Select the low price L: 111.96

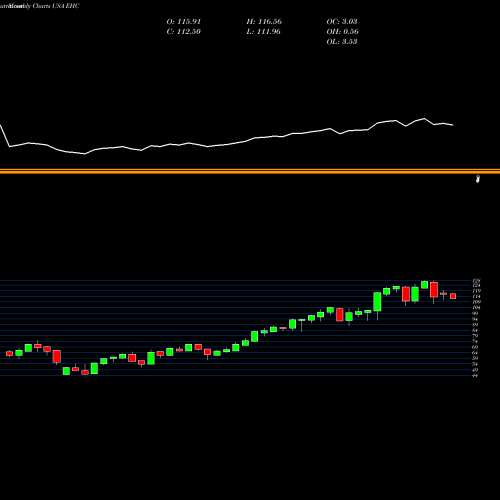coord(264,32)
